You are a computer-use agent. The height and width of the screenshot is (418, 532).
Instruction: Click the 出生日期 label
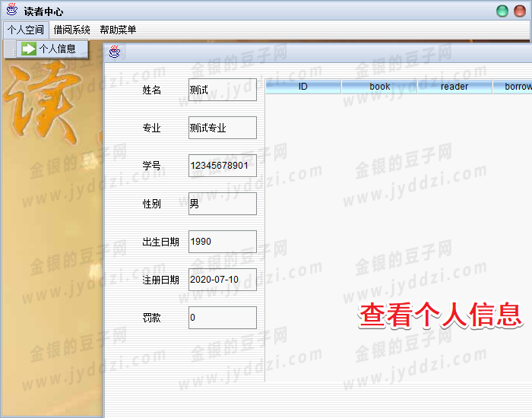pyautogui.click(x=160, y=242)
